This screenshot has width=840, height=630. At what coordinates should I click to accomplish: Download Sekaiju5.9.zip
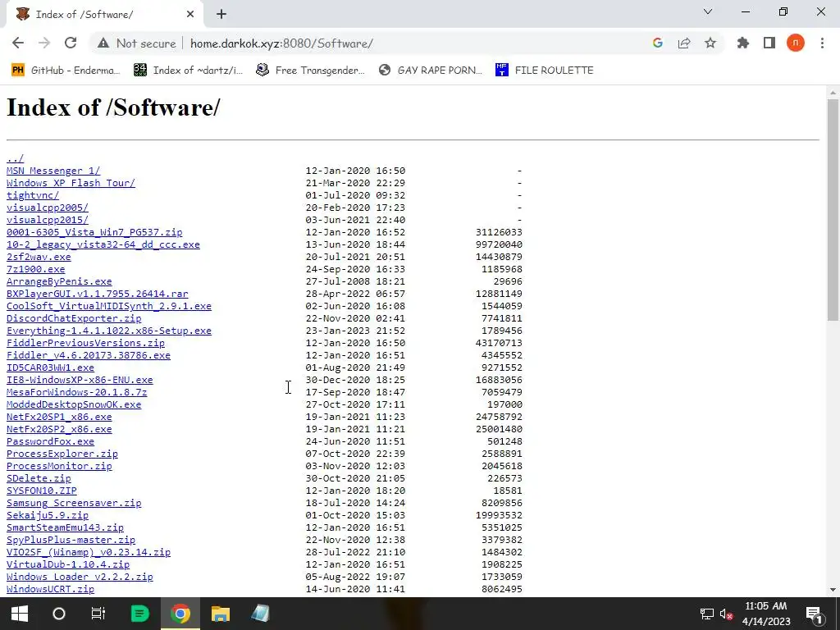(47, 516)
